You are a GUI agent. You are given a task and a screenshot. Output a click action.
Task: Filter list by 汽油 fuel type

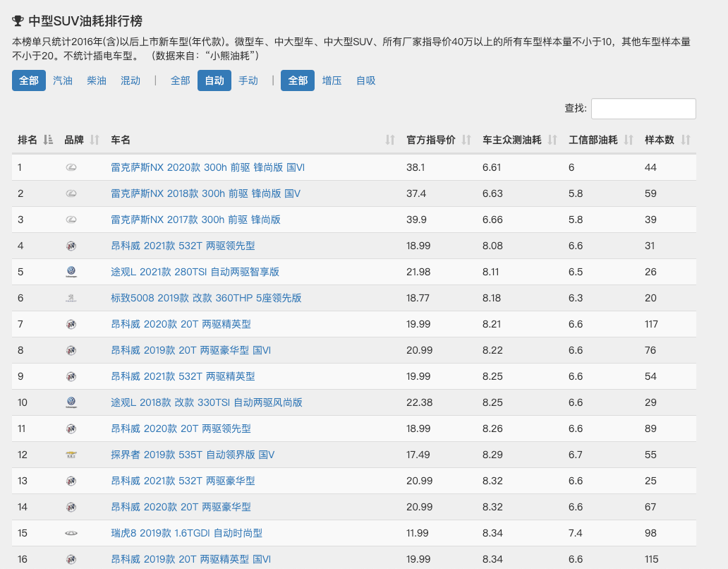[63, 80]
